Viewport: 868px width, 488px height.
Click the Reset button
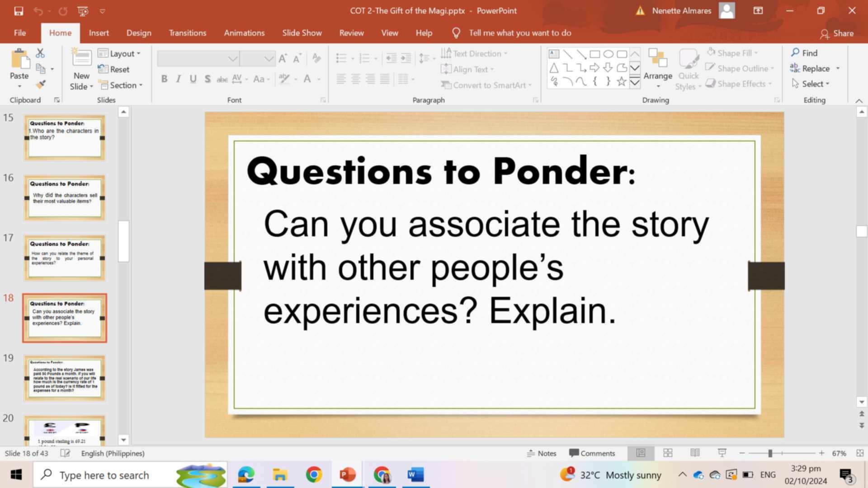pos(114,69)
